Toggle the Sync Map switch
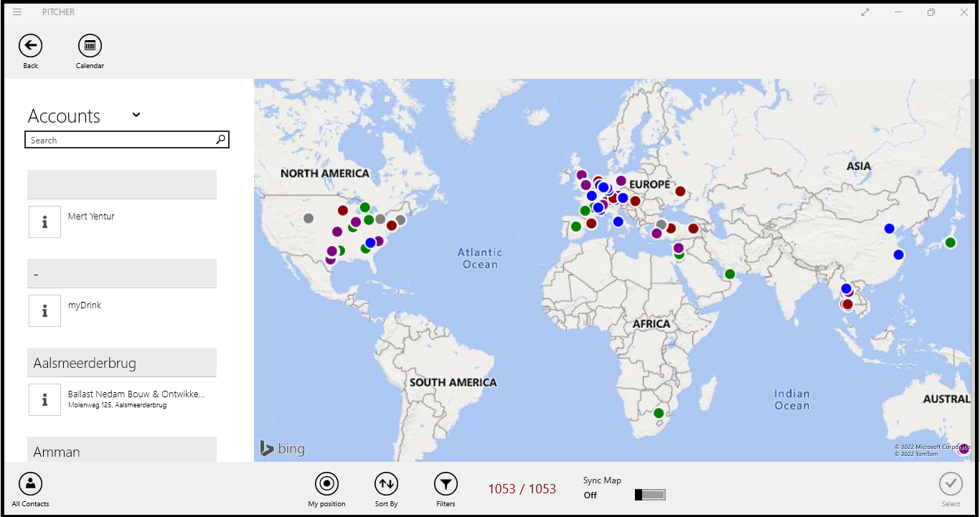The image size is (980, 517). pyautogui.click(x=650, y=495)
